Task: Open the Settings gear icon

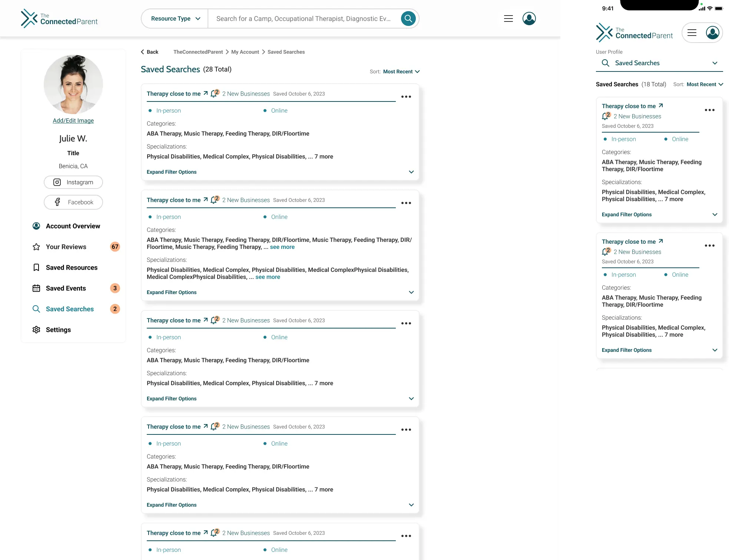Action: [36, 330]
